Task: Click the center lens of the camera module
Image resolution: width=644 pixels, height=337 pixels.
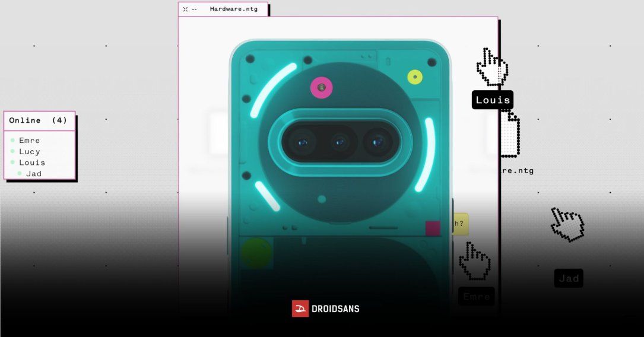Action: [x=340, y=142]
